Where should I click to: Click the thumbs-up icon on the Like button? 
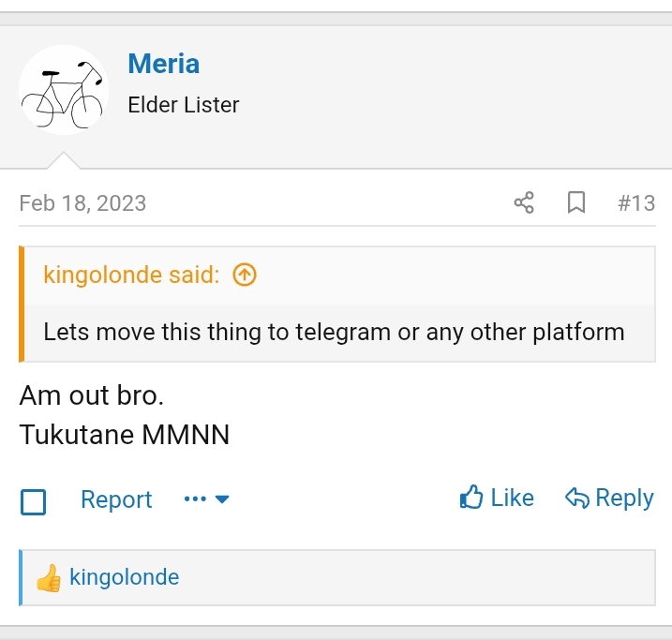point(470,498)
